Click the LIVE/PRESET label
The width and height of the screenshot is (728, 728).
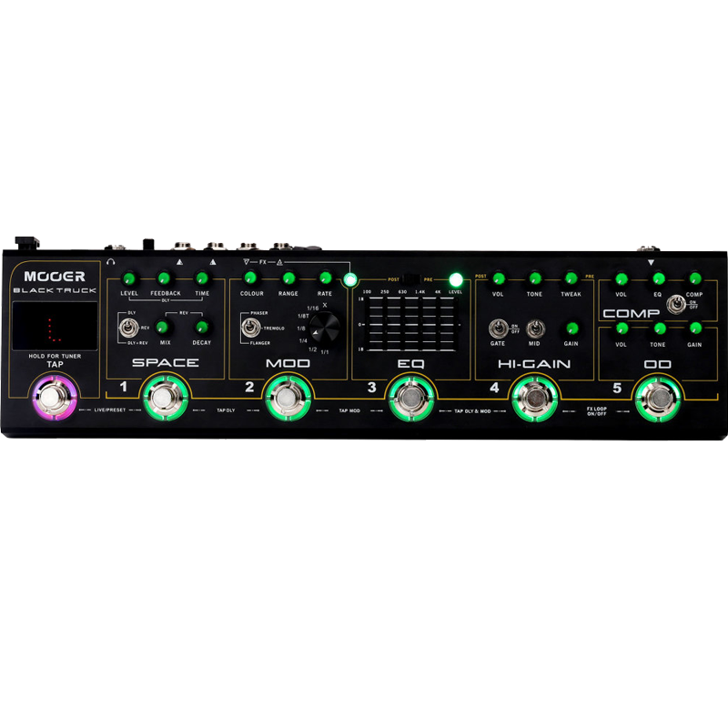(x=110, y=410)
